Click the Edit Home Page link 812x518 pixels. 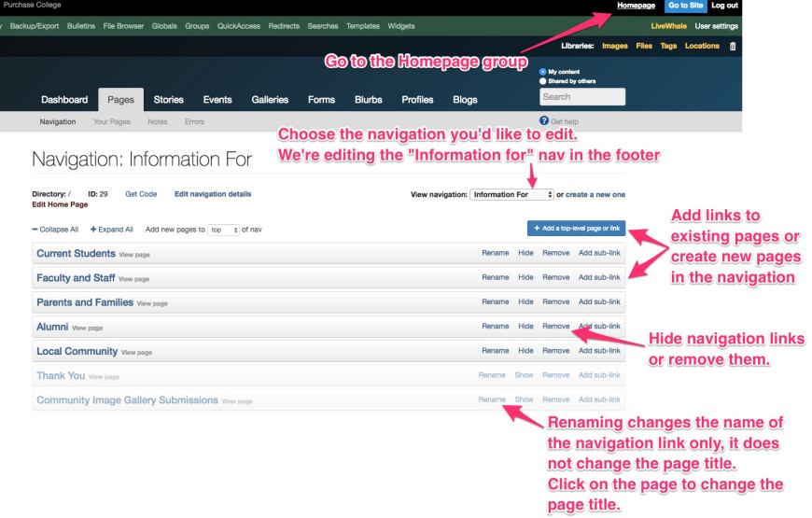(x=60, y=204)
